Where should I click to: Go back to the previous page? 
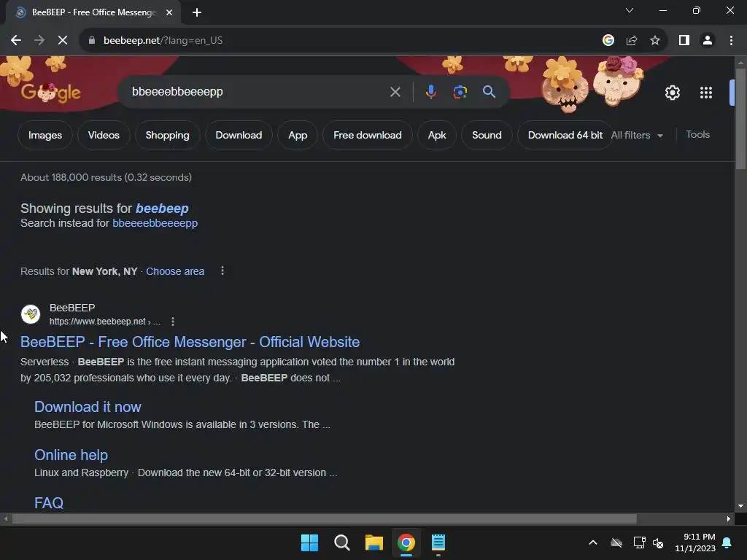[x=16, y=41]
